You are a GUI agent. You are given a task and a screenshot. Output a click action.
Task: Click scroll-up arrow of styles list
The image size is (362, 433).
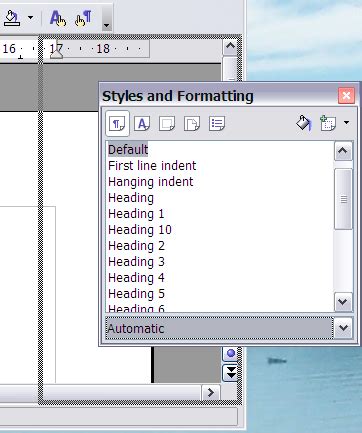(343, 151)
